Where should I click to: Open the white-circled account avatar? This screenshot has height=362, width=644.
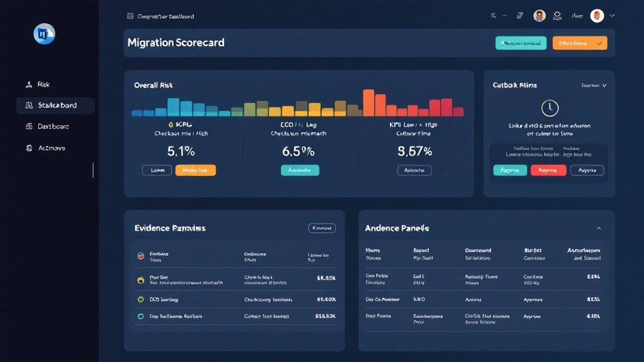coord(597,16)
